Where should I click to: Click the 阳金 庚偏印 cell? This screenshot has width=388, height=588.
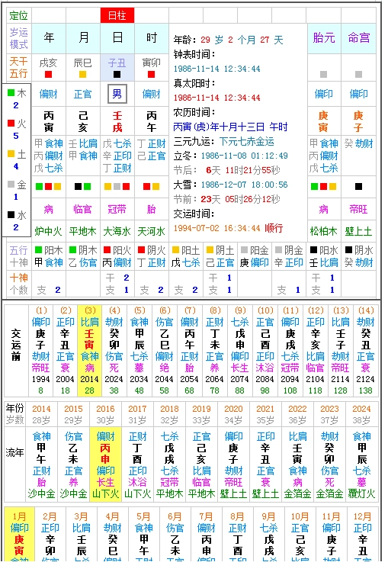coord(255,256)
